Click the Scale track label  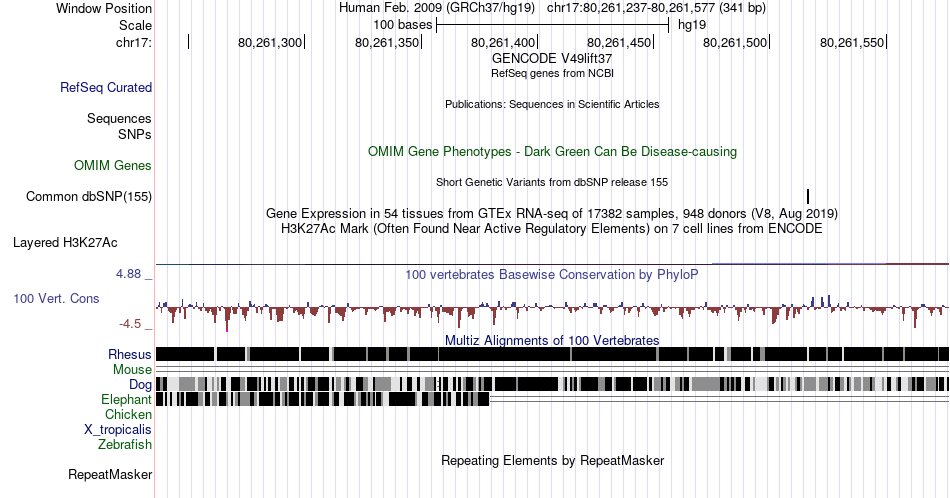pos(135,25)
